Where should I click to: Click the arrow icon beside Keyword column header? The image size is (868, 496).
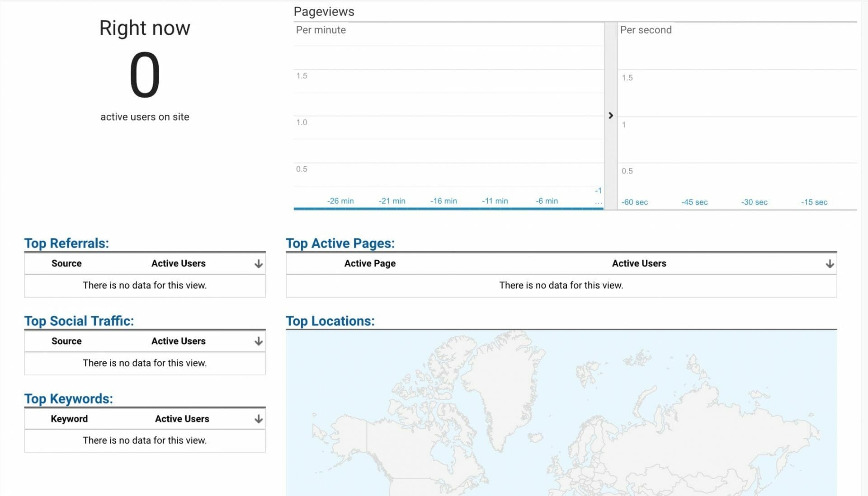coord(258,418)
